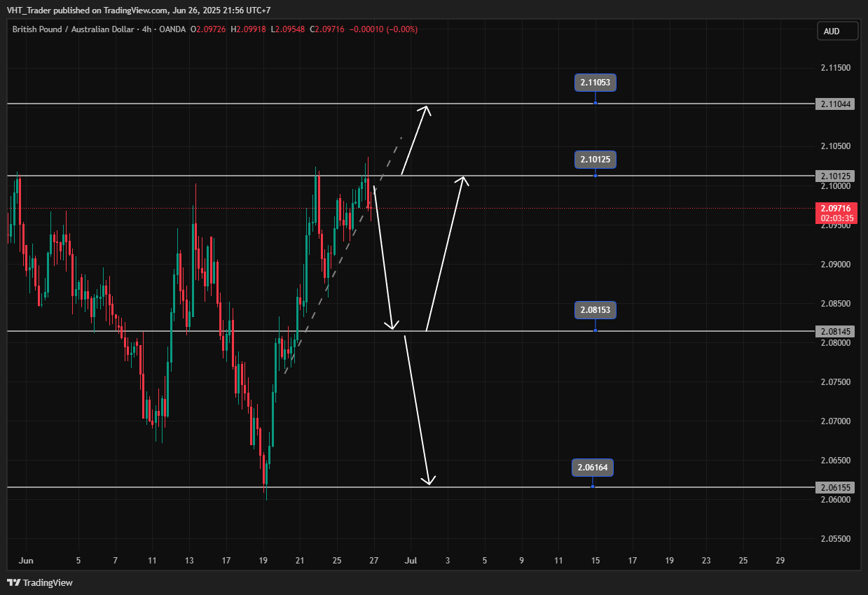Click the red current price 2.09716 tag
868x595 pixels.
pos(836,213)
